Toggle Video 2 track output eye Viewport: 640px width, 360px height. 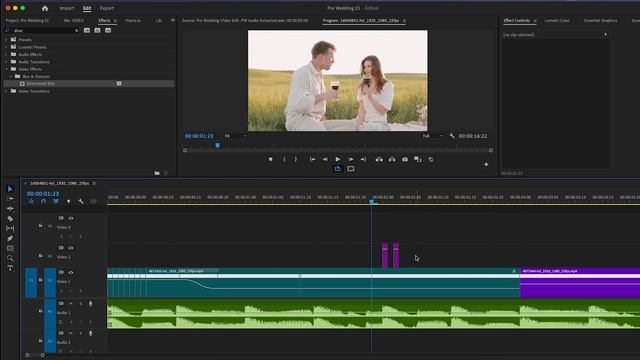point(71,248)
